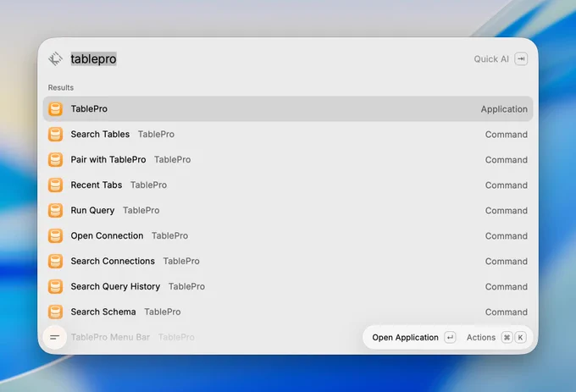
Task: Click the 'TablePro' subtitle next to Open Connection
Action: point(169,235)
